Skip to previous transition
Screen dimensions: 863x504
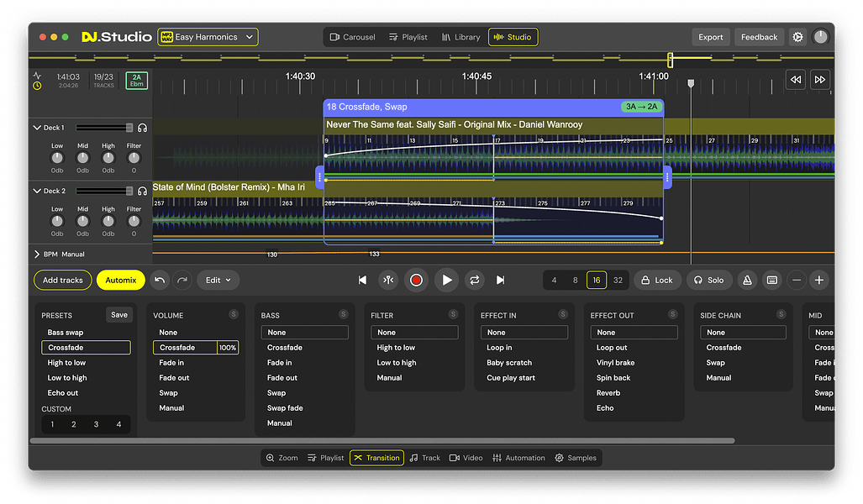(x=362, y=280)
